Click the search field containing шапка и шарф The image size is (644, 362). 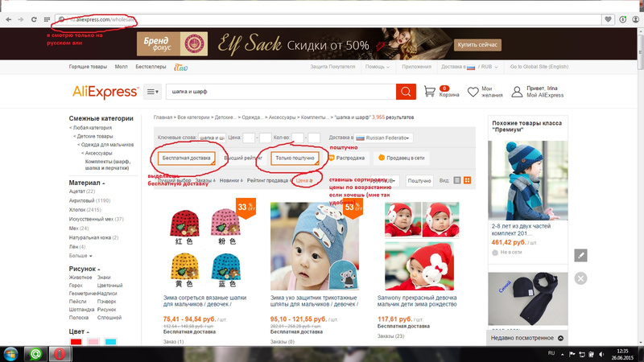click(281, 92)
